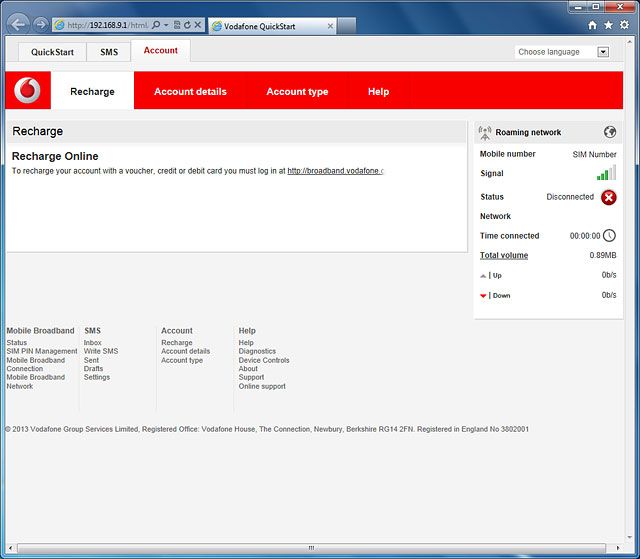Viewport: 640px width, 559px height.
Task: Open Sent footer link
Action: click(x=91, y=360)
